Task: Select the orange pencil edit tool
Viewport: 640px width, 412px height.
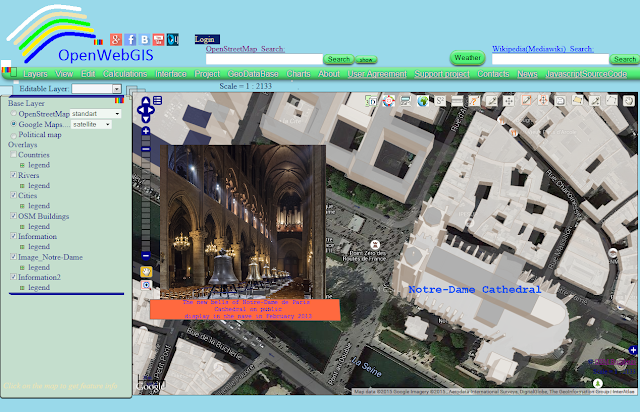Action: click(x=526, y=100)
